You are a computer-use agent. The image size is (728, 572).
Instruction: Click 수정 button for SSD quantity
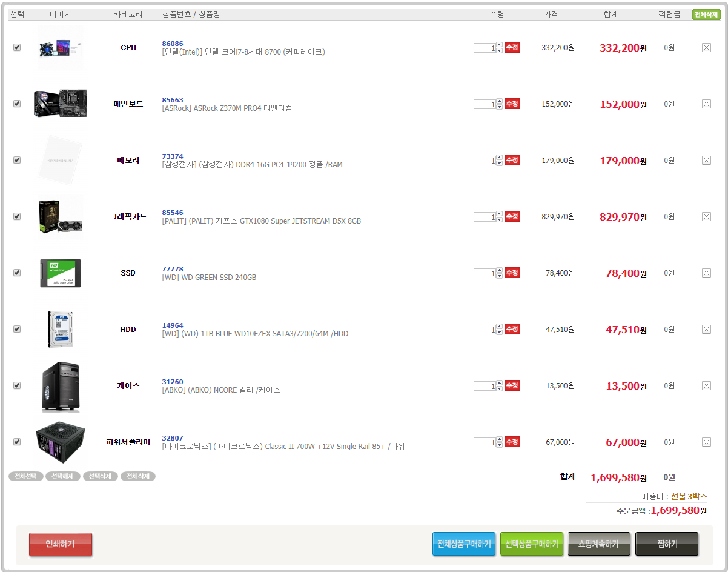point(512,273)
